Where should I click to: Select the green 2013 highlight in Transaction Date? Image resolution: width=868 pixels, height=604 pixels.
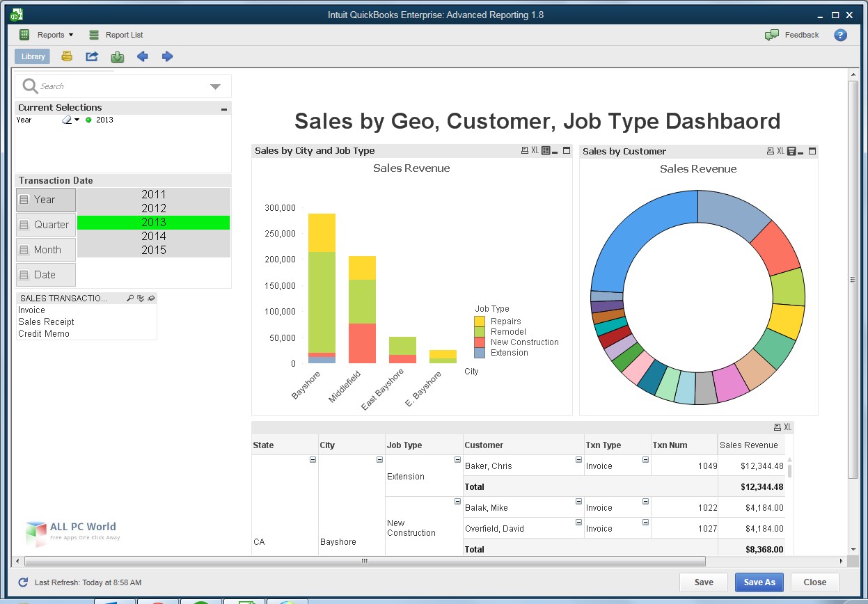pos(154,222)
